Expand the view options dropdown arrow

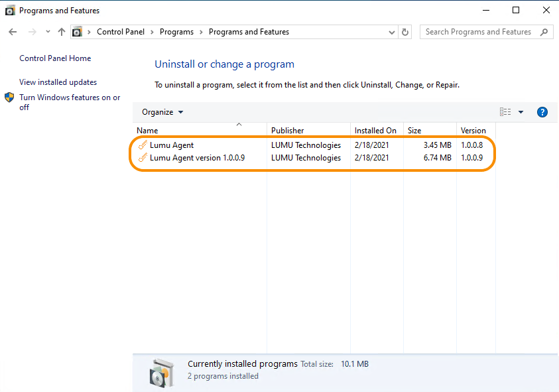[x=521, y=112]
